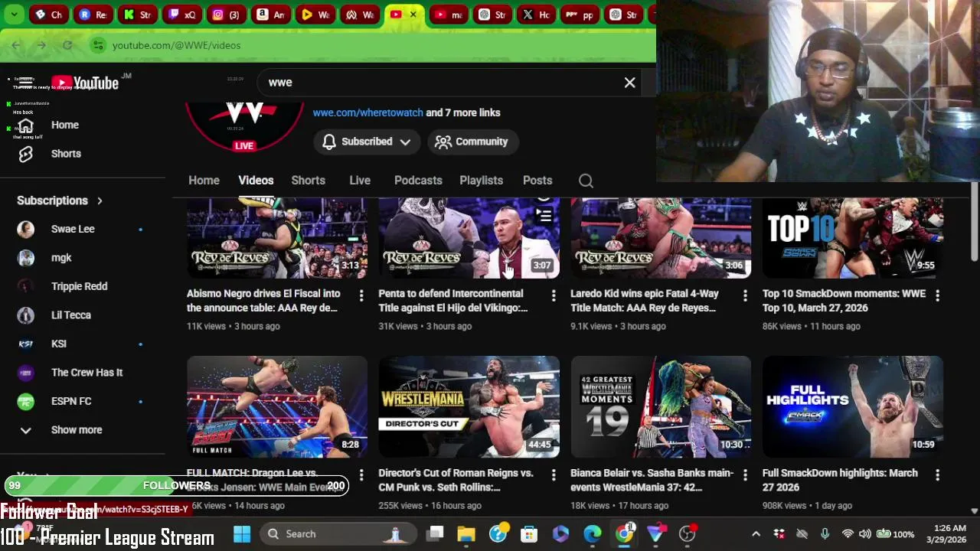Screen dimensions: 980x551
Task: Select the channel Videos tab
Action: pyautogui.click(x=256, y=181)
